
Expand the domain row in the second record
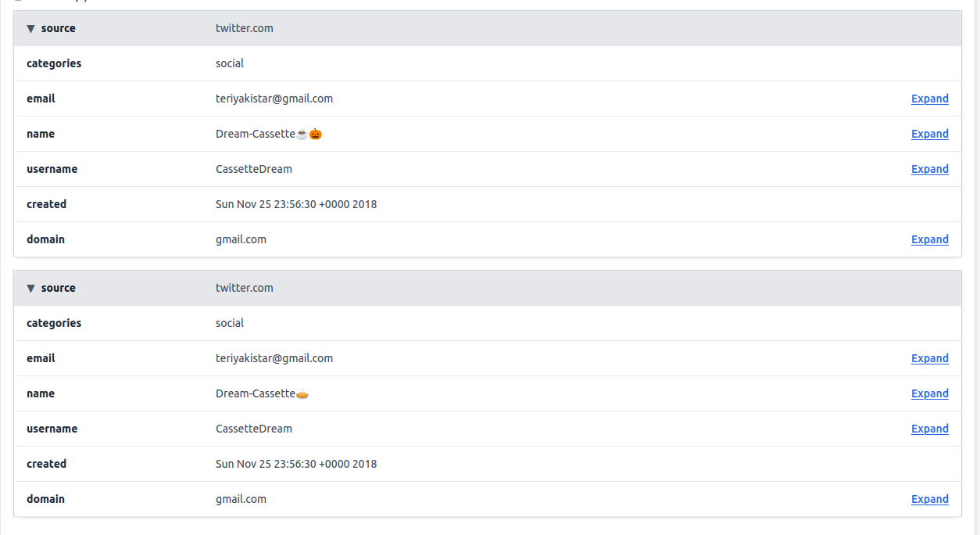(x=929, y=499)
